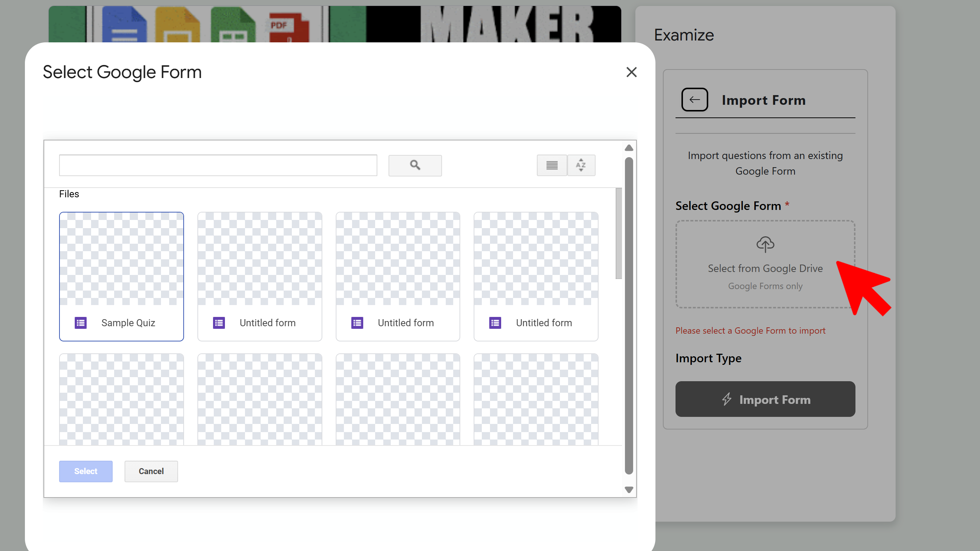Open the A-Z sort options
The width and height of the screenshot is (980, 551).
(581, 165)
